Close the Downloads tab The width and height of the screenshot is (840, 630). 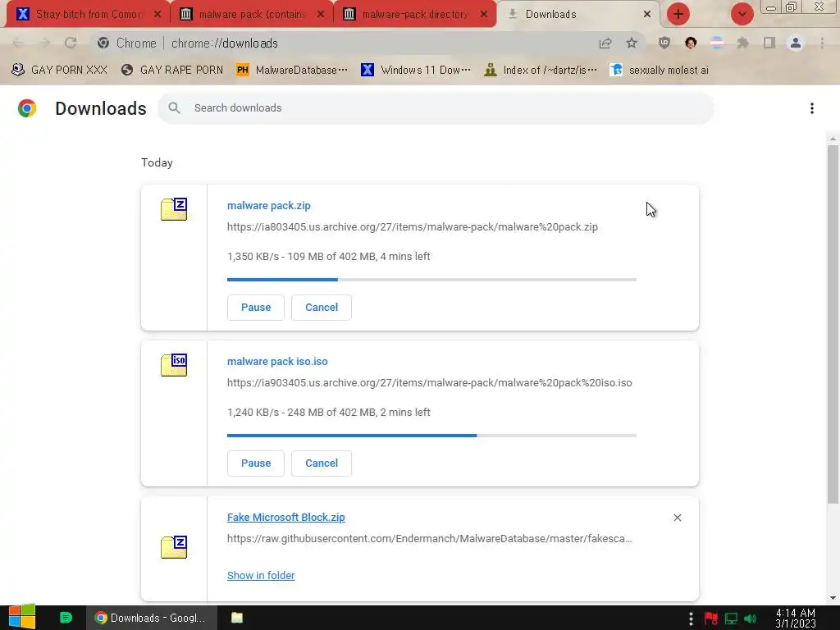pos(647,15)
